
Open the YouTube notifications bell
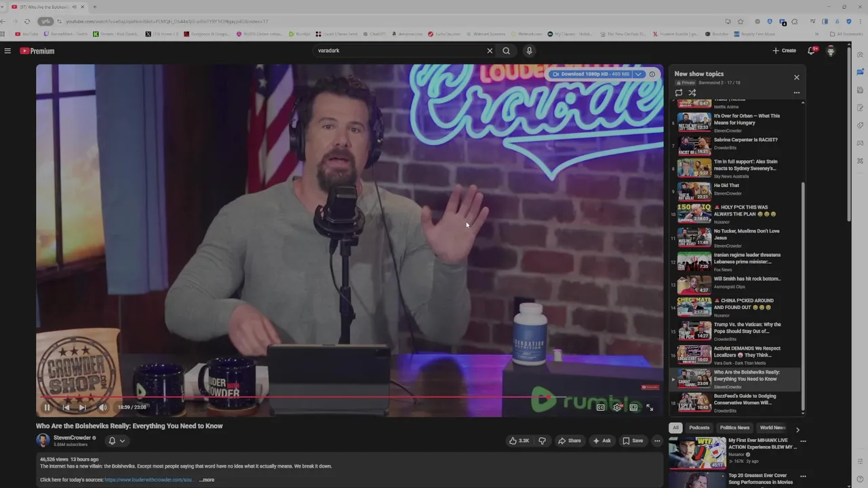point(811,51)
